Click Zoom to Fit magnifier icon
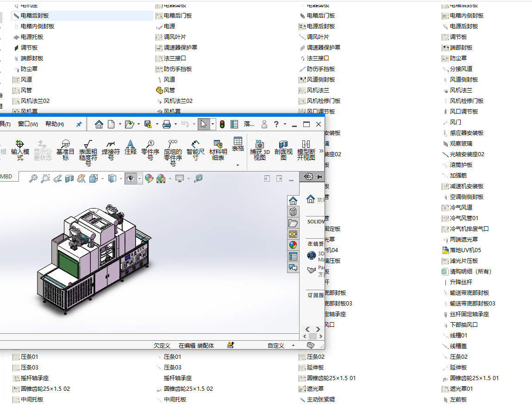 [x=33, y=178]
